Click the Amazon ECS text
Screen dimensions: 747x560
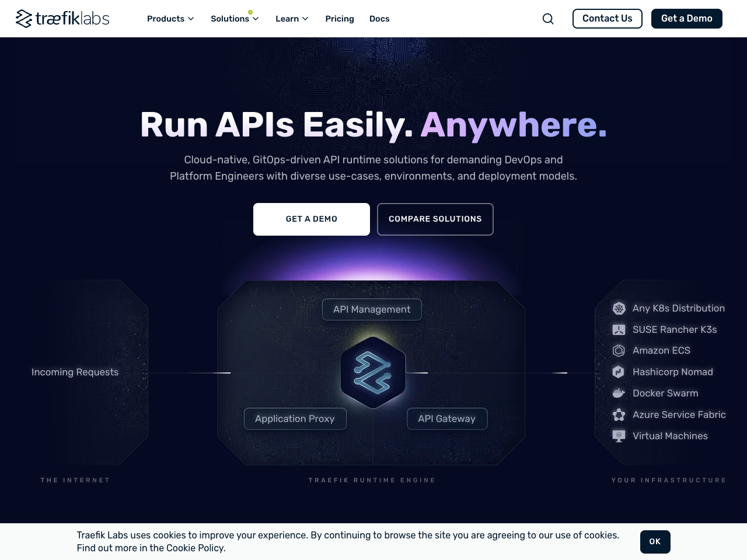click(661, 351)
